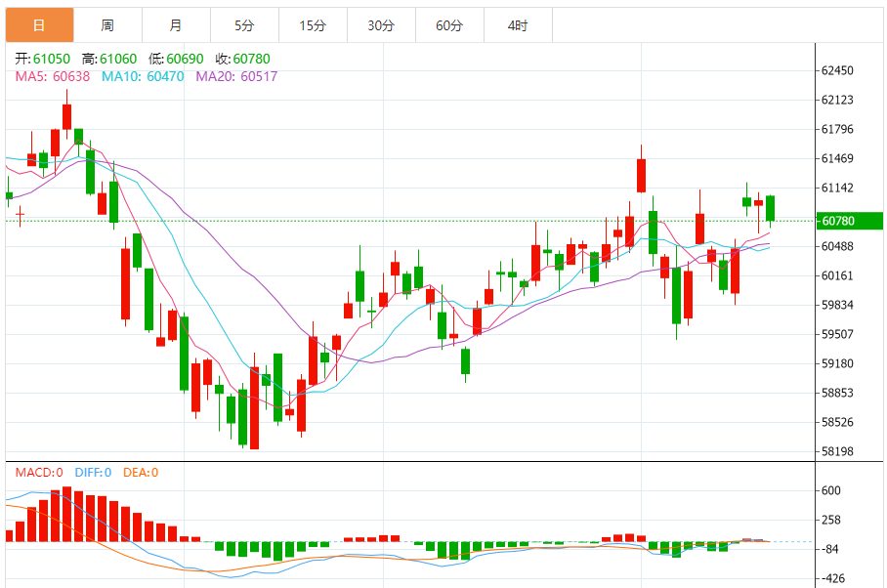887x588 pixels.
Task: Click the MA5: 60638 indicator label
Action: coord(52,76)
